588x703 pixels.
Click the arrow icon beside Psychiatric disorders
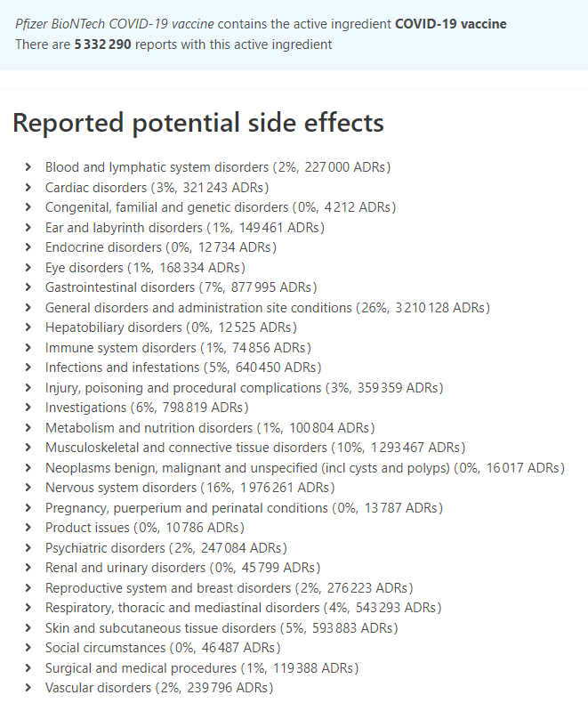tap(28, 548)
